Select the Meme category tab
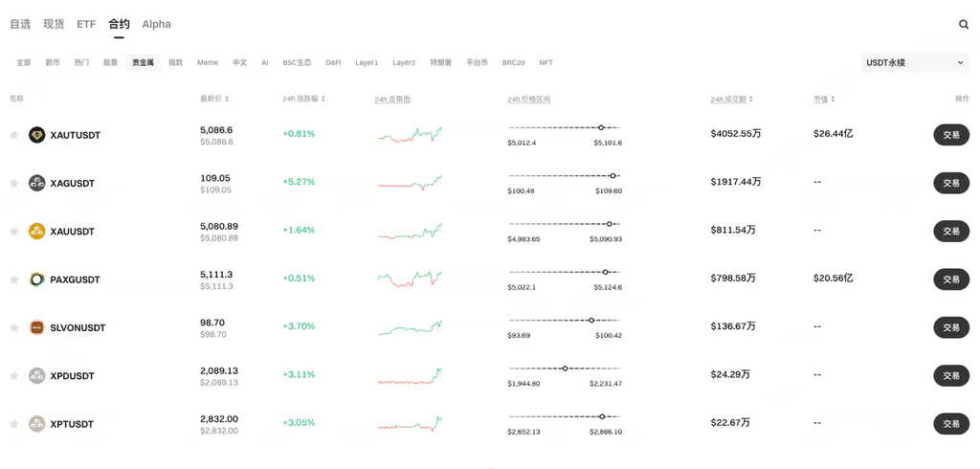This screenshot has height=469, width=980. tap(208, 62)
